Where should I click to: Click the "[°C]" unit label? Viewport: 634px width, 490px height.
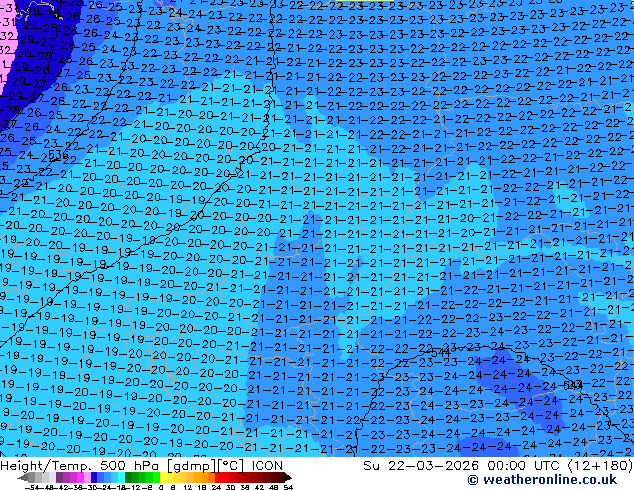231,466
